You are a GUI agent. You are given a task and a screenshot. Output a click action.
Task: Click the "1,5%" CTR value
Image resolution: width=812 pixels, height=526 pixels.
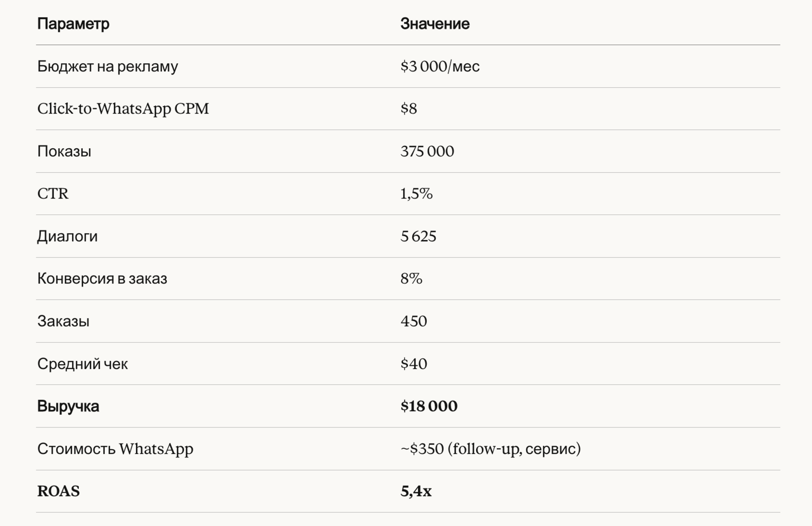click(x=416, y=194)
